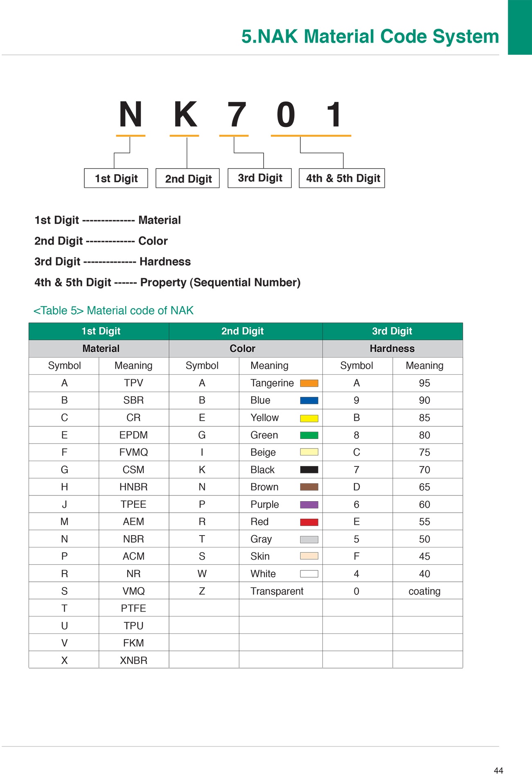Click the Brown color swatch
This screenshot has width=532, height=779.
pos(309,487)
